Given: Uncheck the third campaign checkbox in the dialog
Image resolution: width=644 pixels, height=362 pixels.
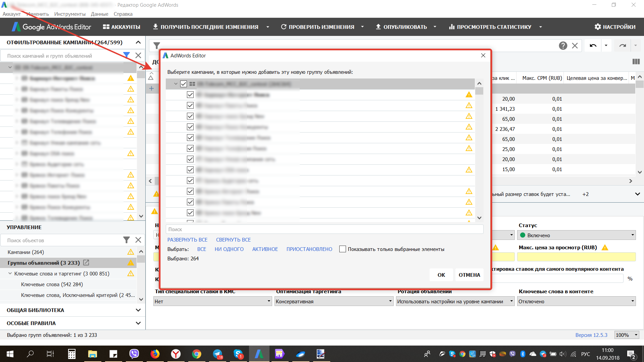Looking at the screenshot, I should [x=190, y=116].
